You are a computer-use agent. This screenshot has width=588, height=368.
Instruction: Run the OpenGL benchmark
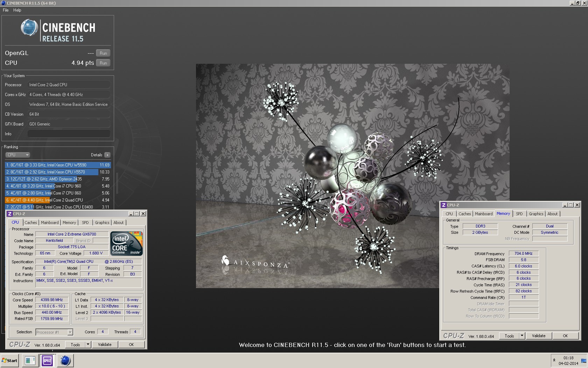point(103,53)
